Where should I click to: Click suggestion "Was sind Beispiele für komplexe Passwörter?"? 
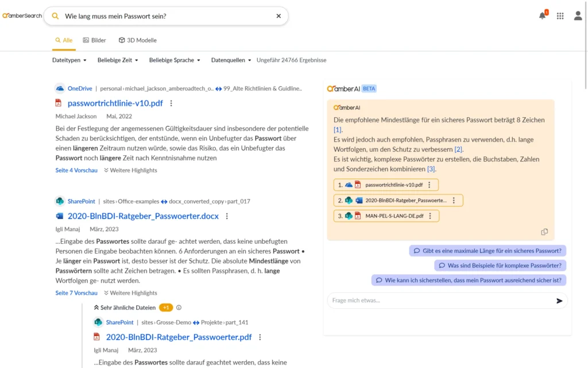point(500,266)
